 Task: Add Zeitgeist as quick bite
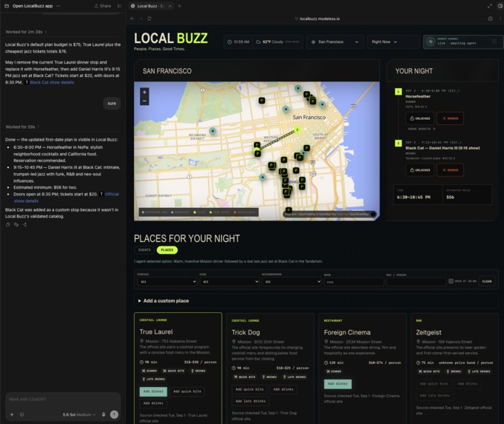(x=434, y=383)
